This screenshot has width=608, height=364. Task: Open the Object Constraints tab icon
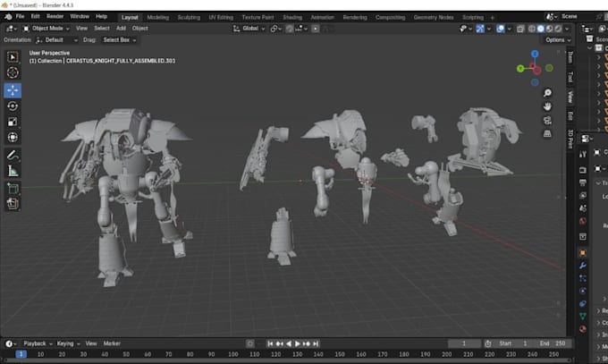tap(582, 304)
